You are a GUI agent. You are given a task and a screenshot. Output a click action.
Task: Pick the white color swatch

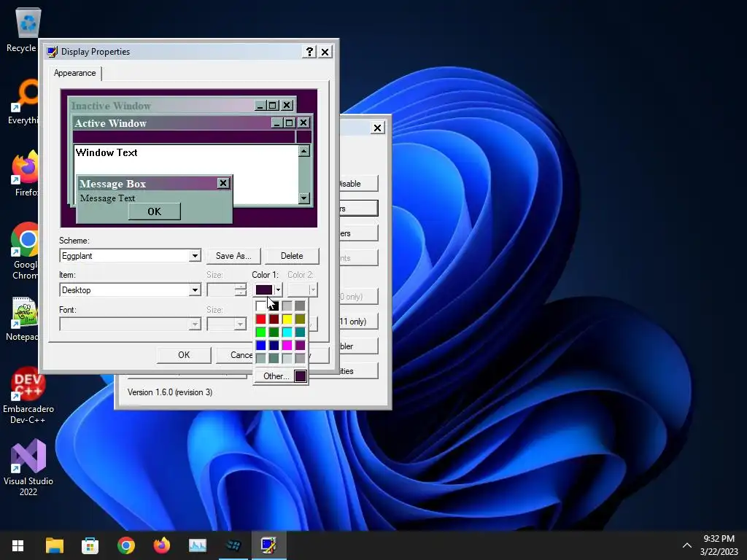pyautogui.click(x=260, y=306)
